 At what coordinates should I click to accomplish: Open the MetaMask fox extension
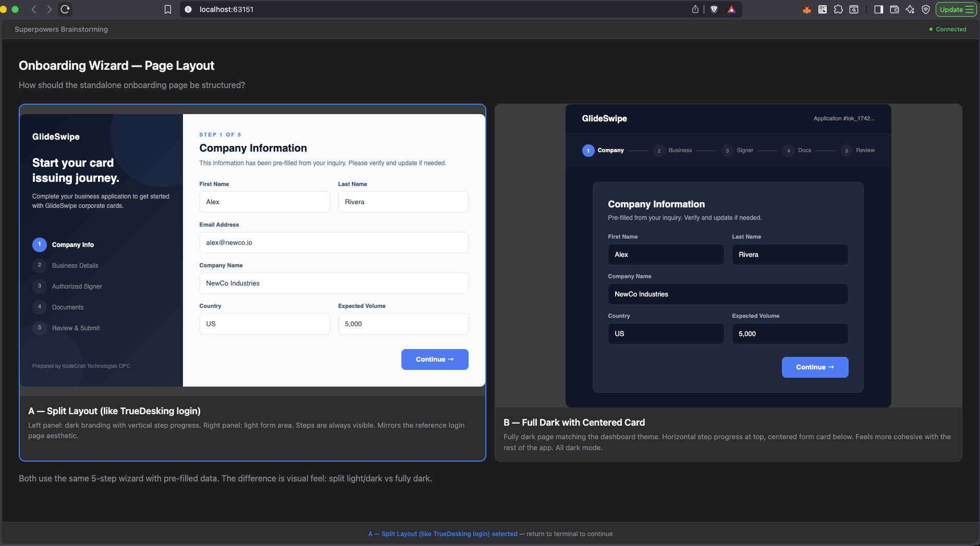tap(807, 9)
